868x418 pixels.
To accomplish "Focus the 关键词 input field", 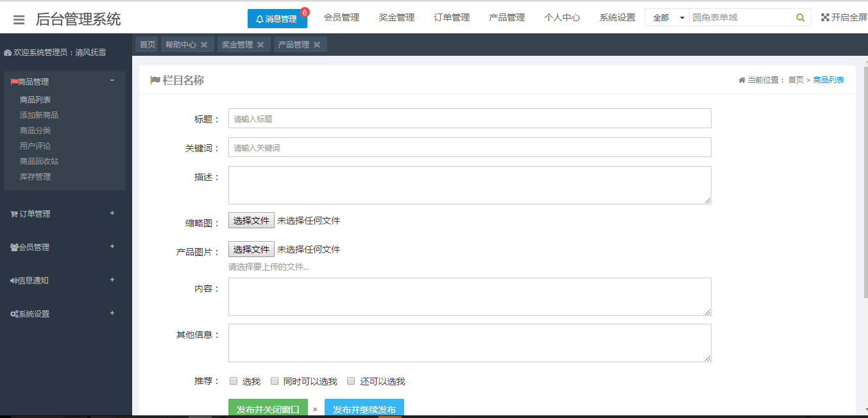I will point(470,147).
